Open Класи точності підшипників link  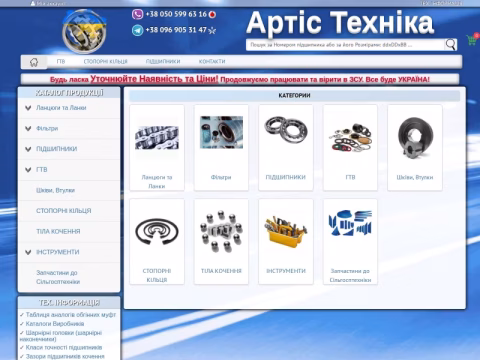coord(64,347)
